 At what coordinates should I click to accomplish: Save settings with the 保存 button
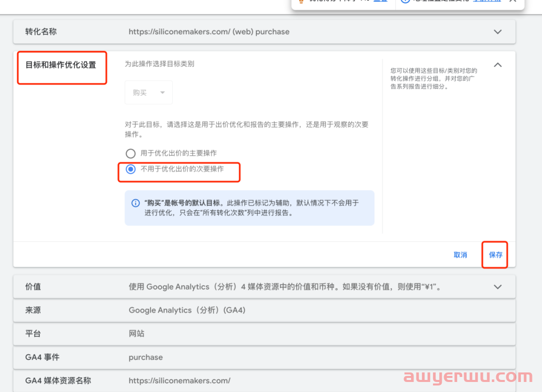(x=495, y=255)
